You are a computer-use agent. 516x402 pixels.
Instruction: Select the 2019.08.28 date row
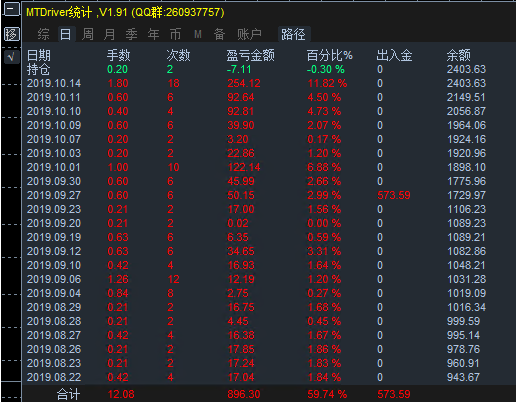(x=54, y=321)
